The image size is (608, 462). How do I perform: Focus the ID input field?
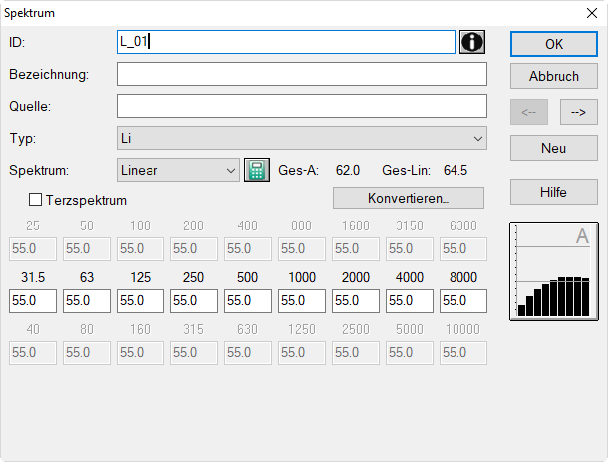point(286,42)
